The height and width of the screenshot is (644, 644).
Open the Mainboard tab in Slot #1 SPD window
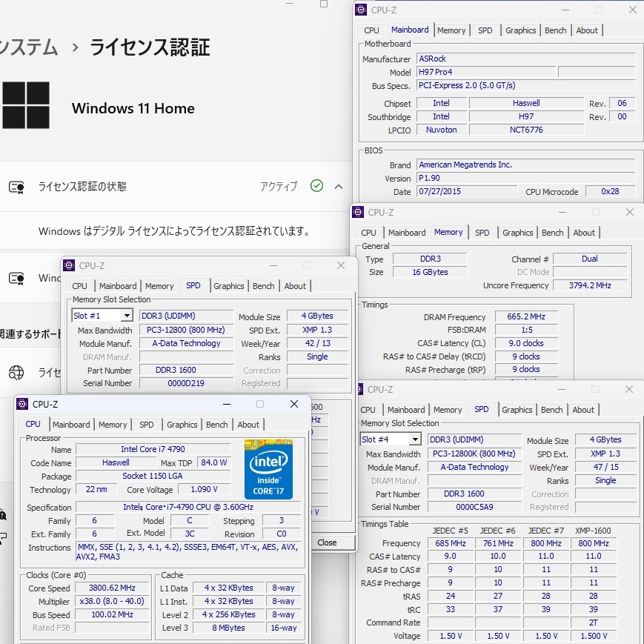tap(118, 286)
